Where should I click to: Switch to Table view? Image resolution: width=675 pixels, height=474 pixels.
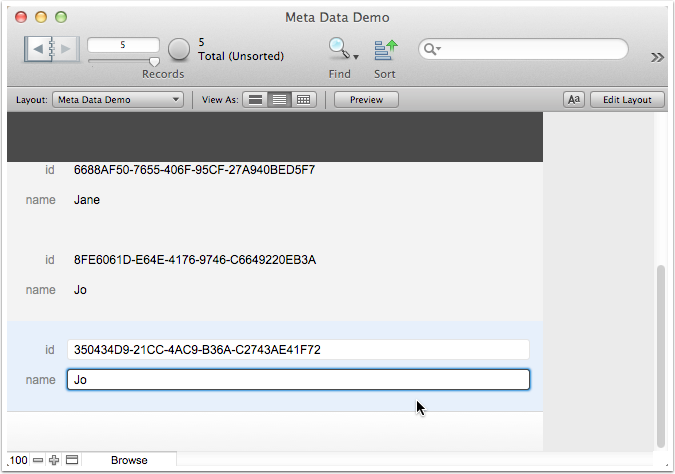tap(304, 99)
